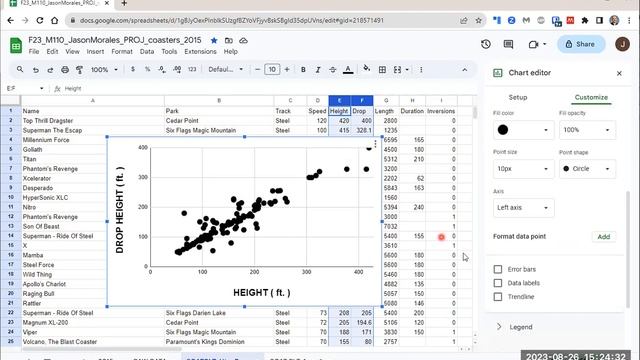Open version history clock icon

[x=486, y=44]
